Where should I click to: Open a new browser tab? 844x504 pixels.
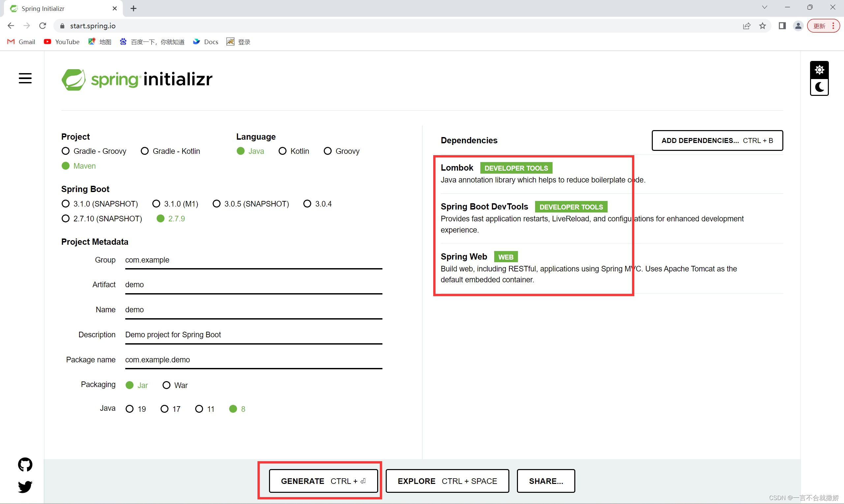134,9
